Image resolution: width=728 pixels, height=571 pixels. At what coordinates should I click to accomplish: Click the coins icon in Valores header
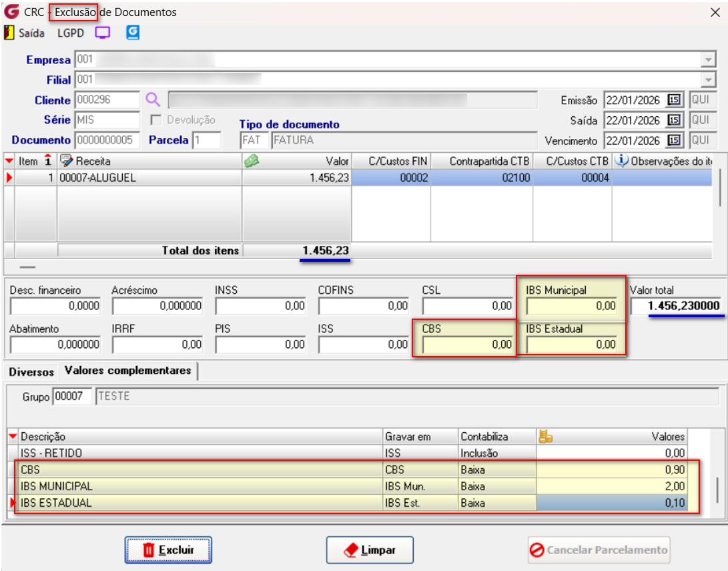pyautogui.click(x=546, y=436)
